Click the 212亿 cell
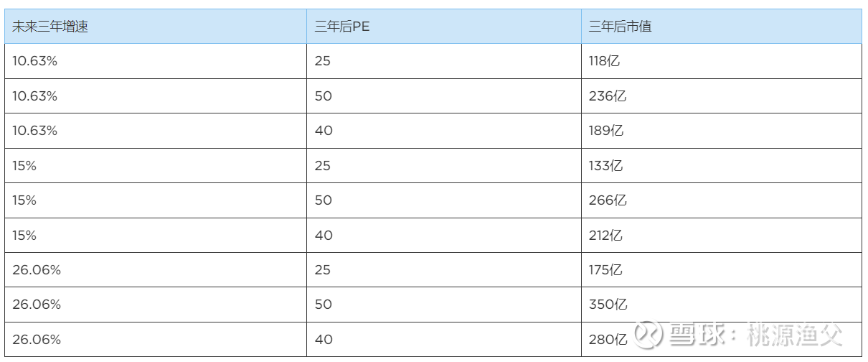 tap(605, 235)
